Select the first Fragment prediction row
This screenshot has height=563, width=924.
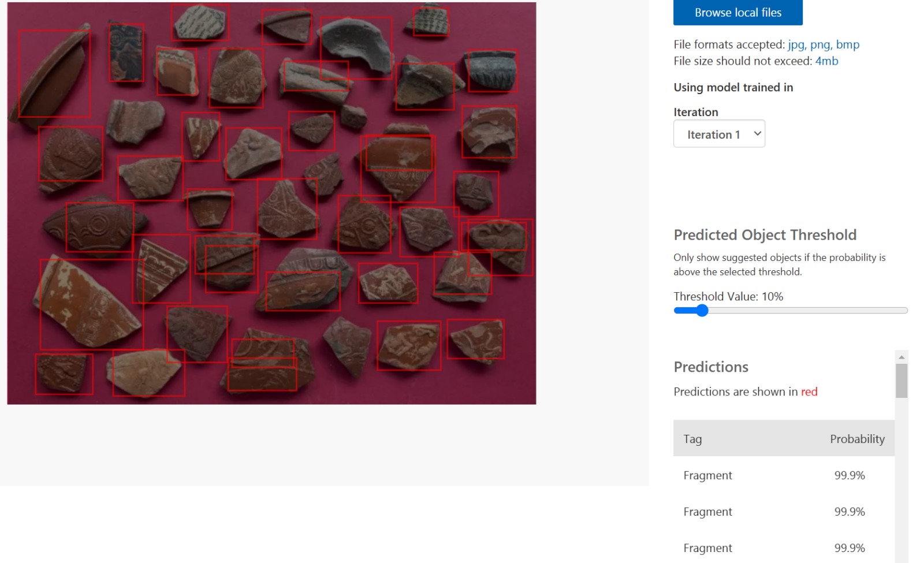pyautogui.click(x=783, y=475)
